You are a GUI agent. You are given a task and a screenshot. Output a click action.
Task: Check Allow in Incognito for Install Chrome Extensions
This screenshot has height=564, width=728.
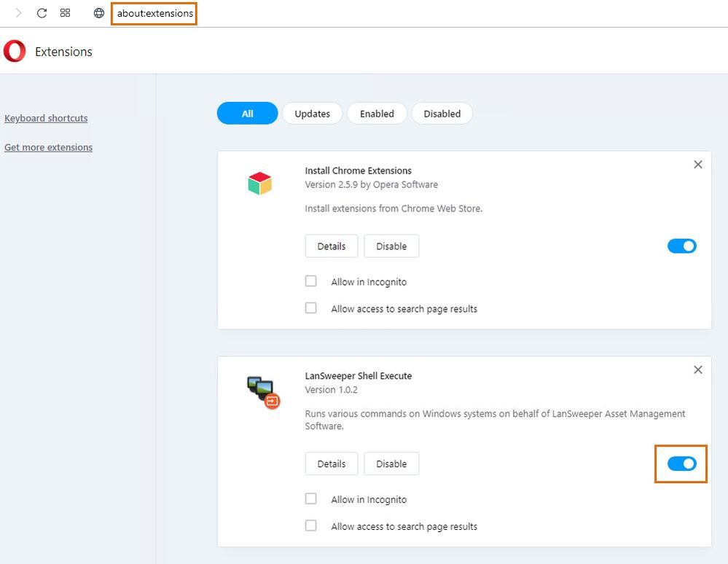coord(311,281)
